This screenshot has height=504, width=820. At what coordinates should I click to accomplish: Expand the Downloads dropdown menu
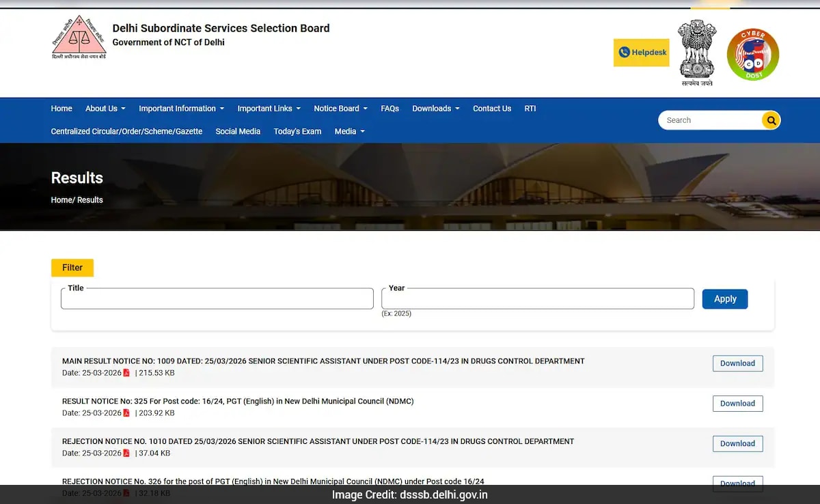tap(435, 109)
